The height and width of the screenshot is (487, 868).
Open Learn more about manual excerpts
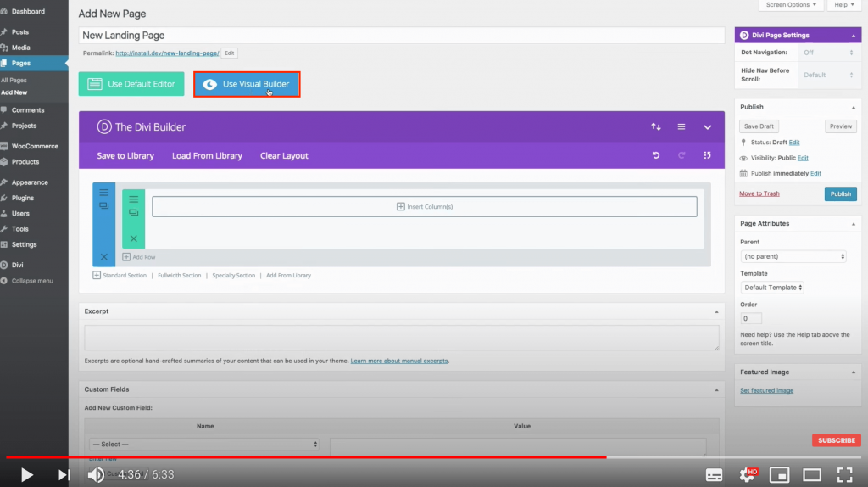point(399,361)
